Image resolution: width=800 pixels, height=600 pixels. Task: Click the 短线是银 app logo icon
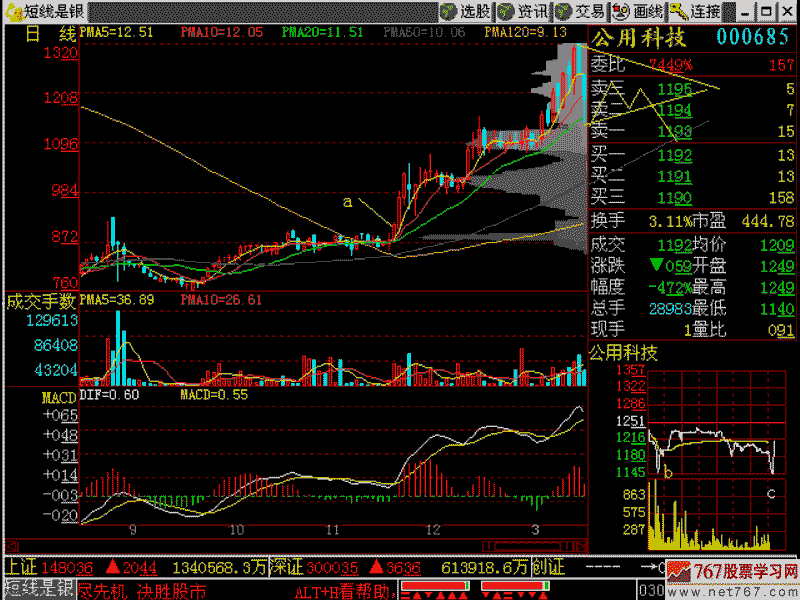(x=12, y=11)
